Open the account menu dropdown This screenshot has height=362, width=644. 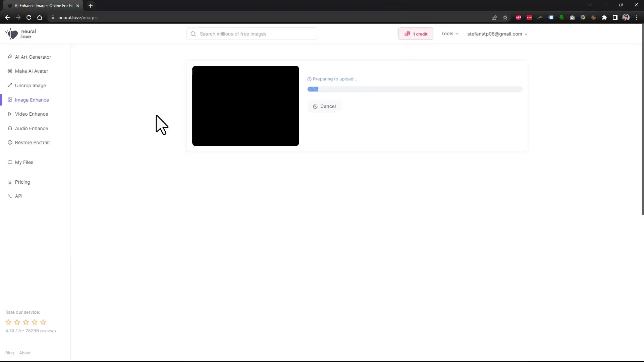[496, 34]
